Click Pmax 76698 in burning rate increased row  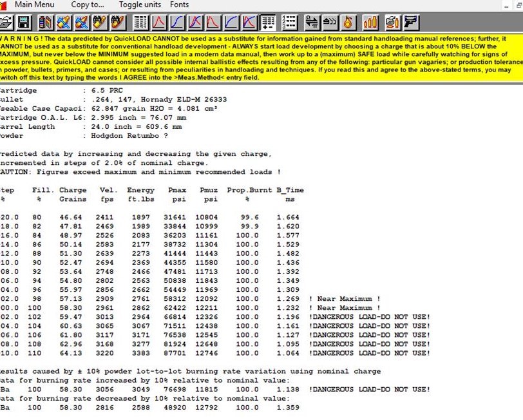tap(175, 389)
